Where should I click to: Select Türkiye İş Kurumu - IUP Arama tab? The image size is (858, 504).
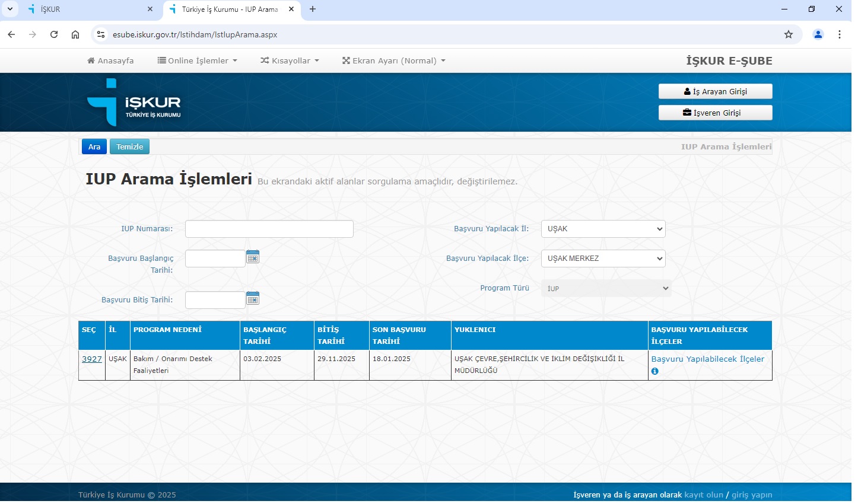[x=231, y=9]
